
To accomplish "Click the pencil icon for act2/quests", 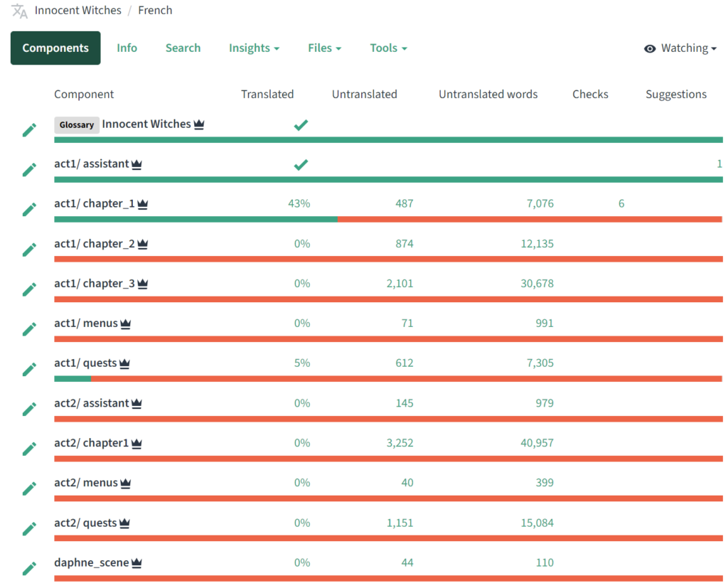I will [x=29, y=529].
